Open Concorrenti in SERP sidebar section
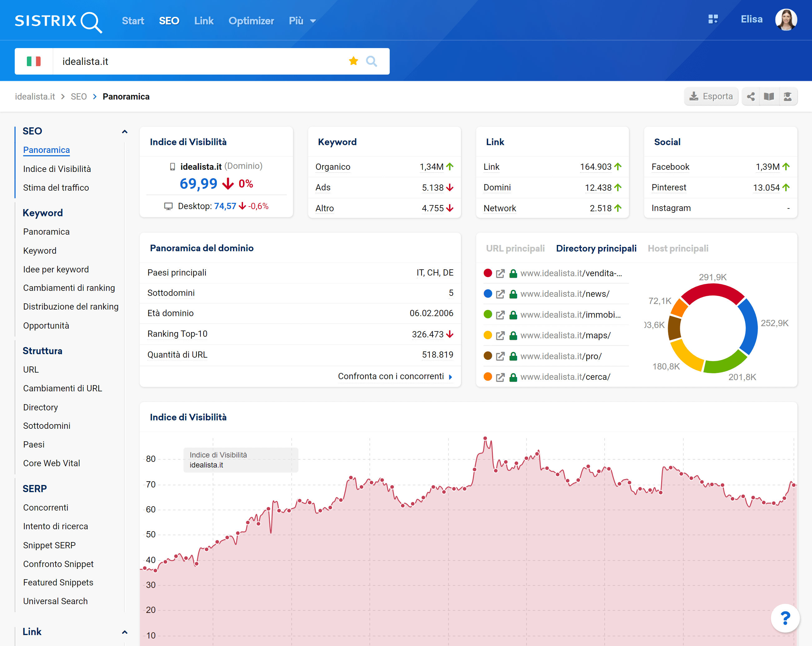This screenshot has height=646, width=812. coord(46,508)
